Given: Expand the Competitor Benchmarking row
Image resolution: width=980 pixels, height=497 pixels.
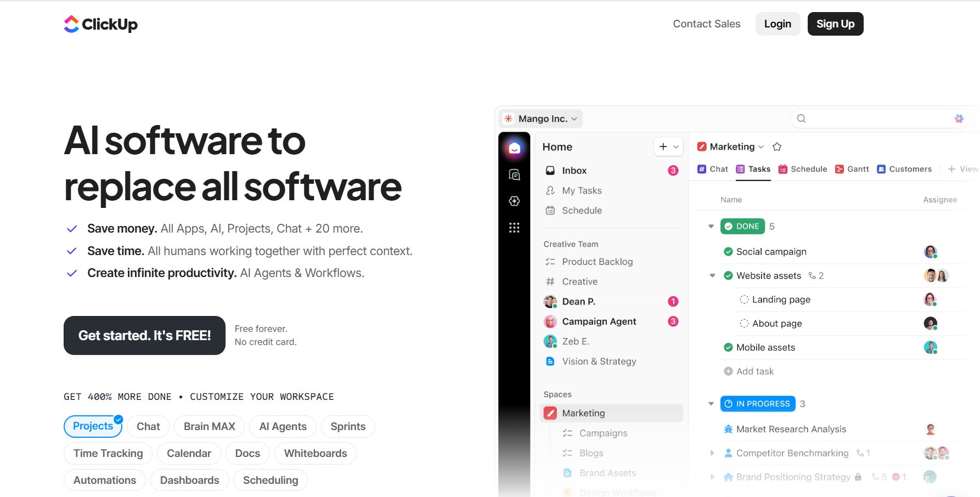Looking at the screenshot, I should [712, 453].
